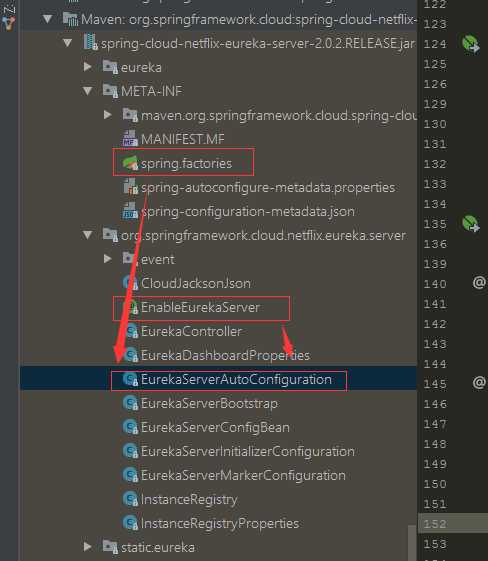
Task: Click the EurekaDashboardProperties class icon
Action: pos(130,355)
